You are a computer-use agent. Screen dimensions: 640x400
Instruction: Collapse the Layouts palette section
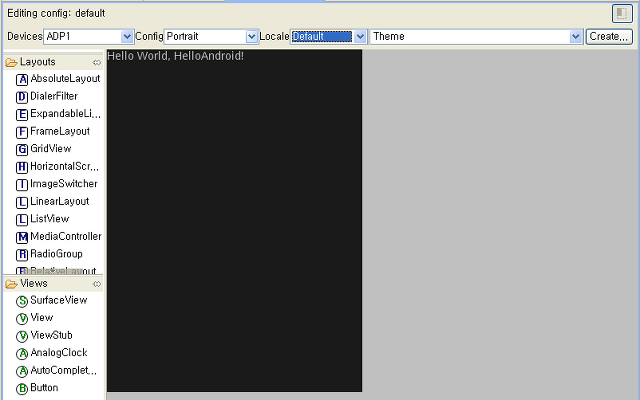(x=53, y=62)
